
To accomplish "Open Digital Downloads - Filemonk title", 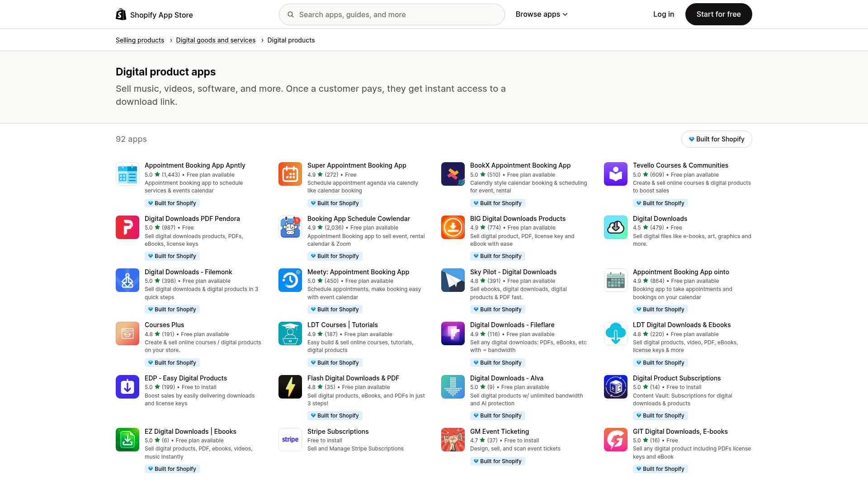I will (x=188, y=272).
